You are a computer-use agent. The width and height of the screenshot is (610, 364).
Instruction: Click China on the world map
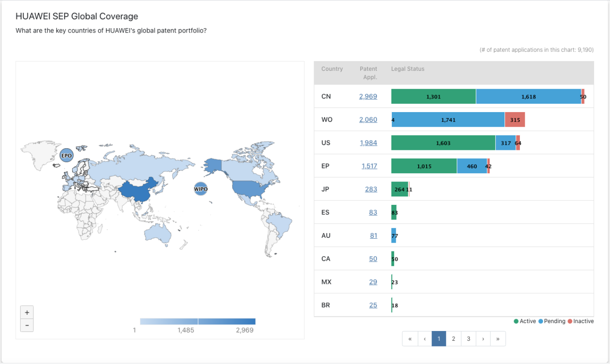click(139, 190)
